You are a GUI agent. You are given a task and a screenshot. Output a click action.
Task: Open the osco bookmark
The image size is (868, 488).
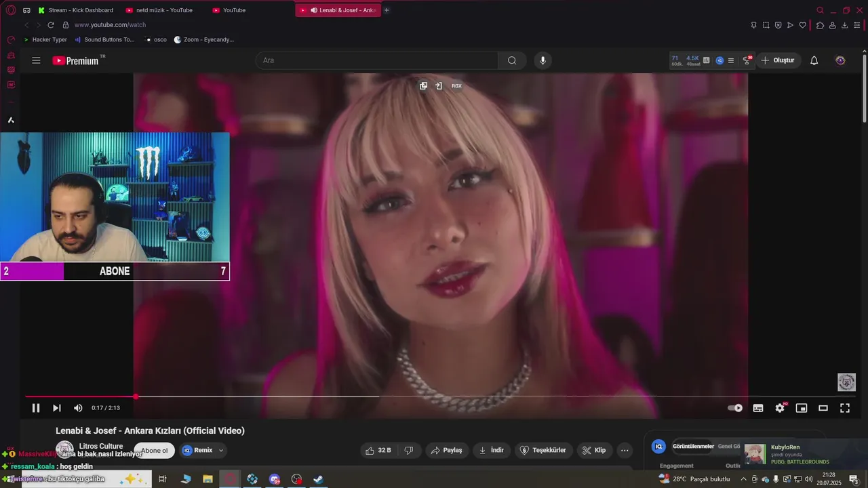click(x=156, y=40)
